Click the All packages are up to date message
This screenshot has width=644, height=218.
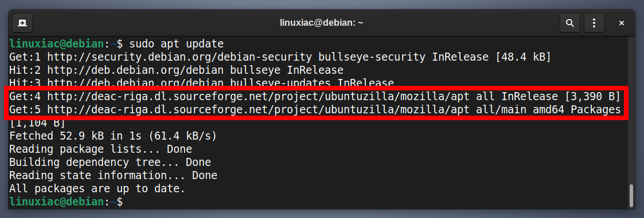[97, 188]
